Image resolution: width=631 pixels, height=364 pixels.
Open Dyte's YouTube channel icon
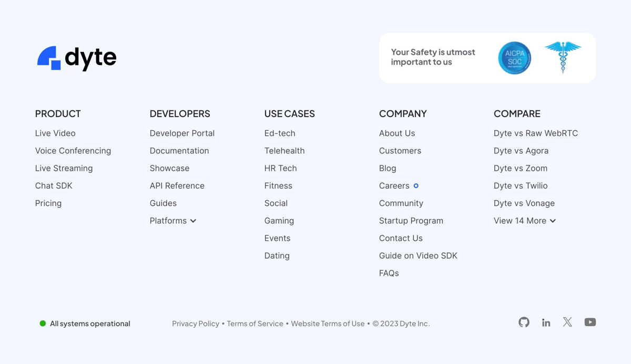[590, 322]
